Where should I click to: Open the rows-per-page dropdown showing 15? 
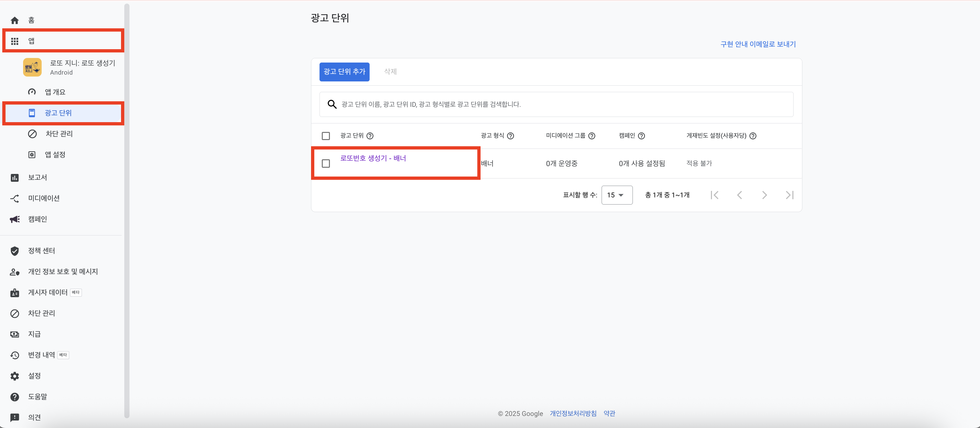(x=617, y=195)
